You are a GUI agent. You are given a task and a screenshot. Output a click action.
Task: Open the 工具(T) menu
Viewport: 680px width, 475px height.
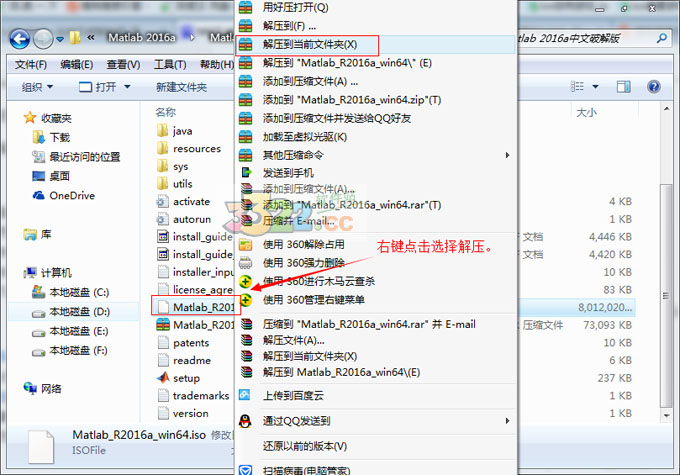coord(170,65)
